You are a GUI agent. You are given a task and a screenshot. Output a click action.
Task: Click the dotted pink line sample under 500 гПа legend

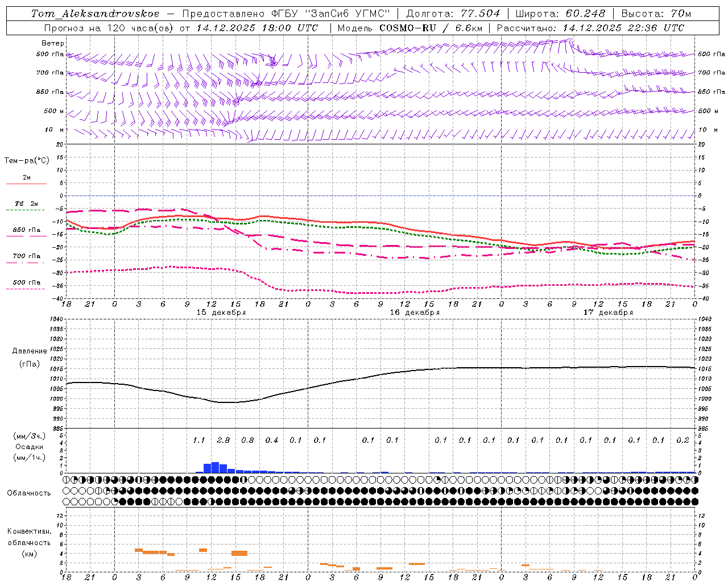pos(26,289)
